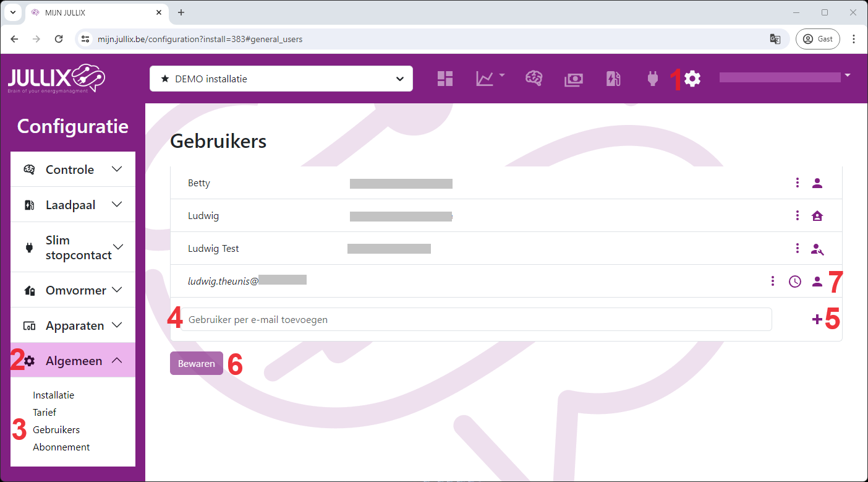
Task: Open the Tarief submenu item
Action: click(x=45, y=412)
